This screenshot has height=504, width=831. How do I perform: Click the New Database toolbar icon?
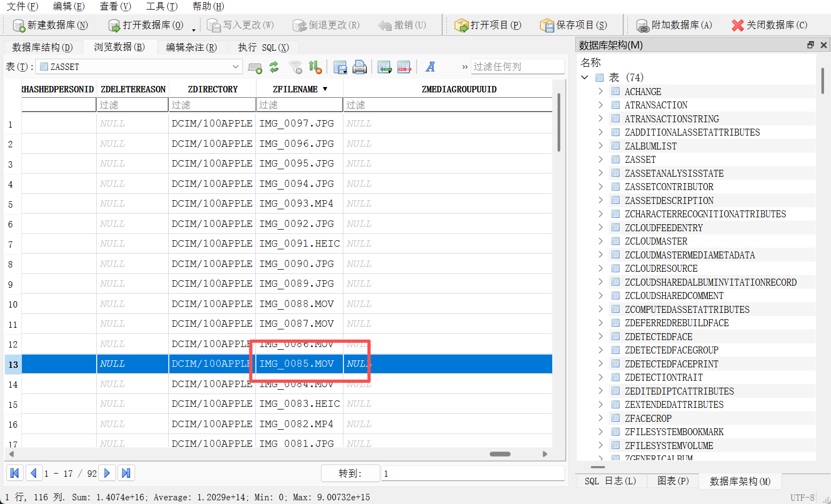click(19, 26)
